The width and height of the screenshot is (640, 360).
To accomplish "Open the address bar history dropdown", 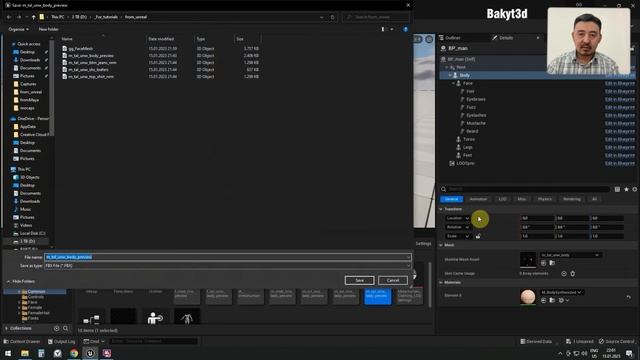I will (x=322, y=17).
